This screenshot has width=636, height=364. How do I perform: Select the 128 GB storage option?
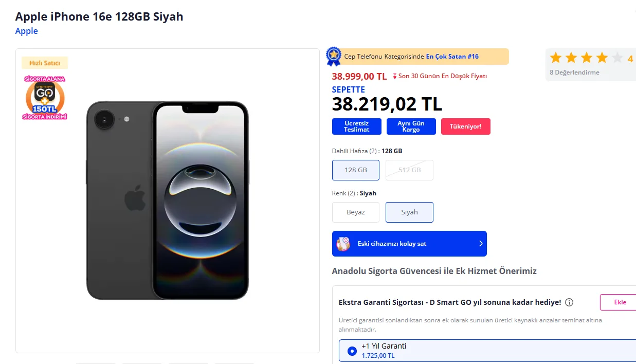click(x=356, y=170)
